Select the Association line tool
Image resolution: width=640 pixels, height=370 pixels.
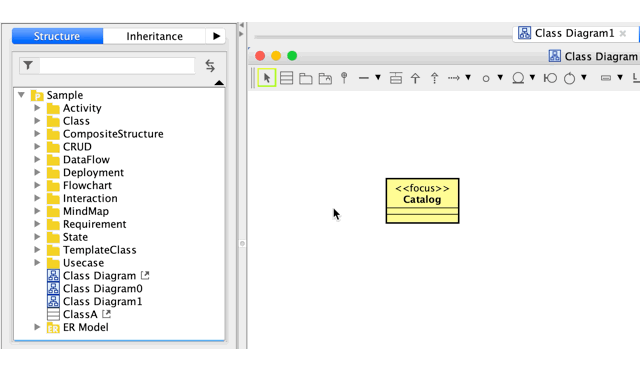[364, 78]
